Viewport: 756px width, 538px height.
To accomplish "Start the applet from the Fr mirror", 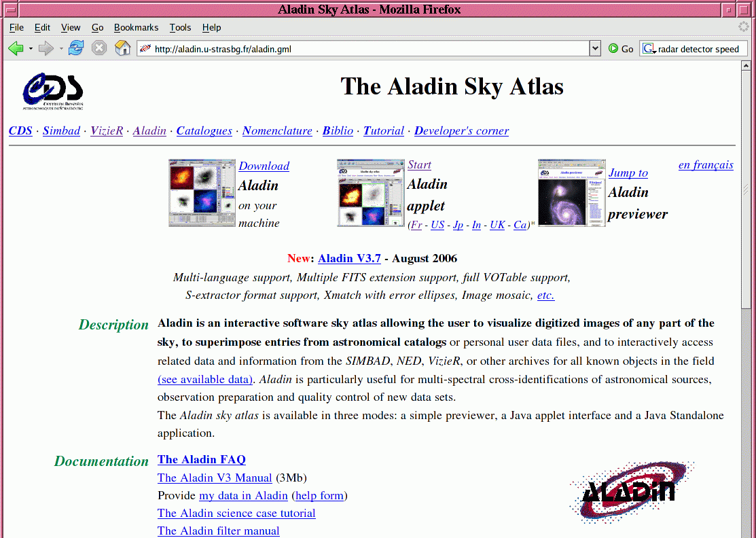I will (416, 225).
